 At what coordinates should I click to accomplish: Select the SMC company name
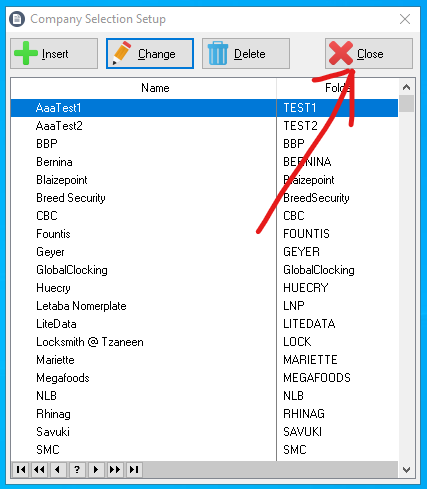coord(48,450)
